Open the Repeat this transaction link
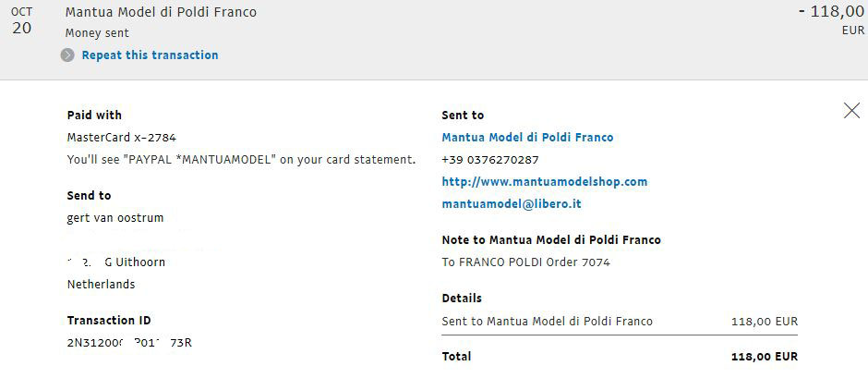 150,55
